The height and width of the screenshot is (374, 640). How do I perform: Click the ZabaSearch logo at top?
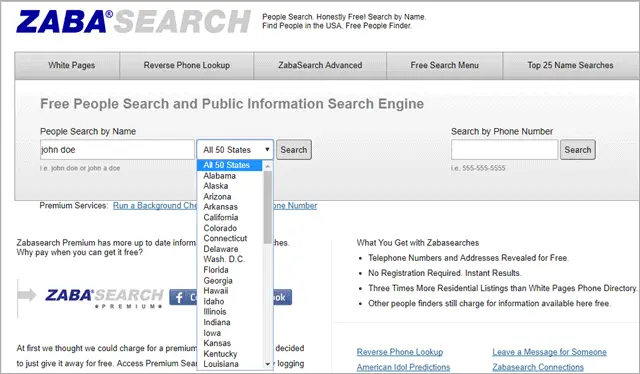pos(133,21)
